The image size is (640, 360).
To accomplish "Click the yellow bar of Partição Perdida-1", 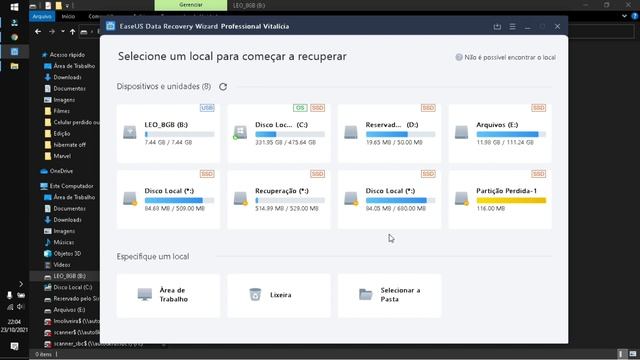I will click(511, 200).
